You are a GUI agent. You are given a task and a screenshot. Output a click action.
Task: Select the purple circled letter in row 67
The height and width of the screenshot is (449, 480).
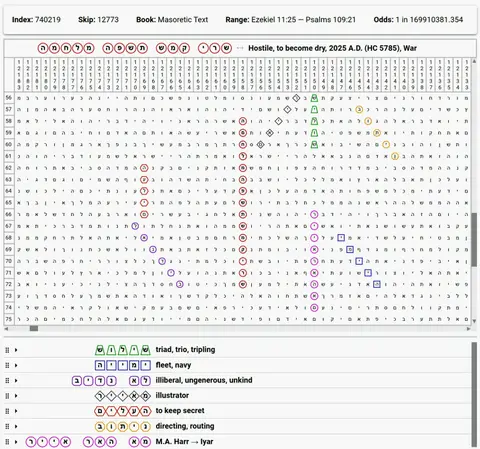point(135,226)
